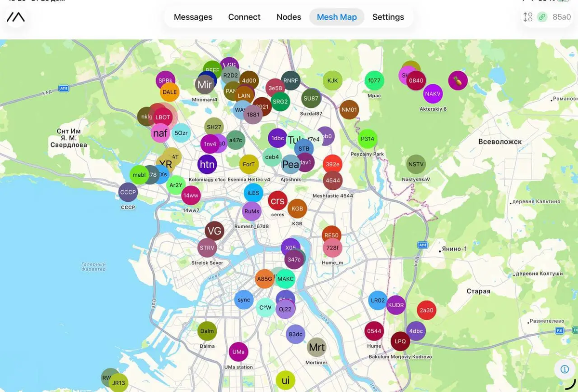Select the CCCP node marker
Screen dimensions: 578x392
pos(128,192)
